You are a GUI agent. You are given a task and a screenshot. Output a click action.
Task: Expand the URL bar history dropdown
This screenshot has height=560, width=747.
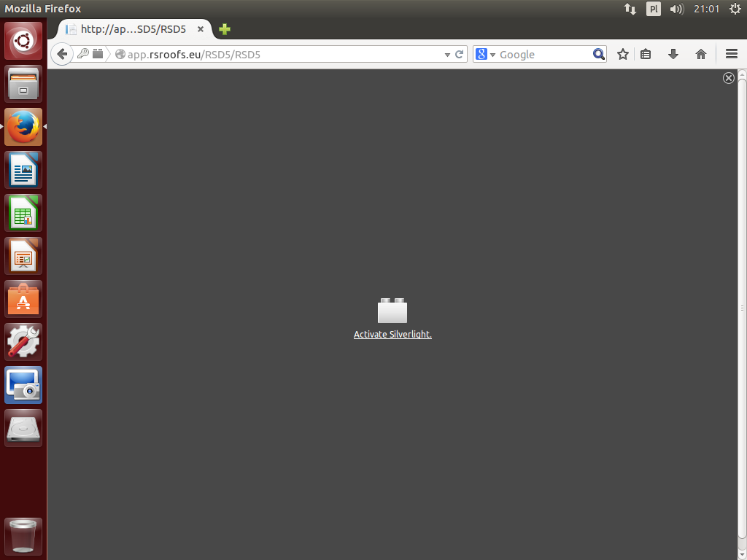click(447, 55)
